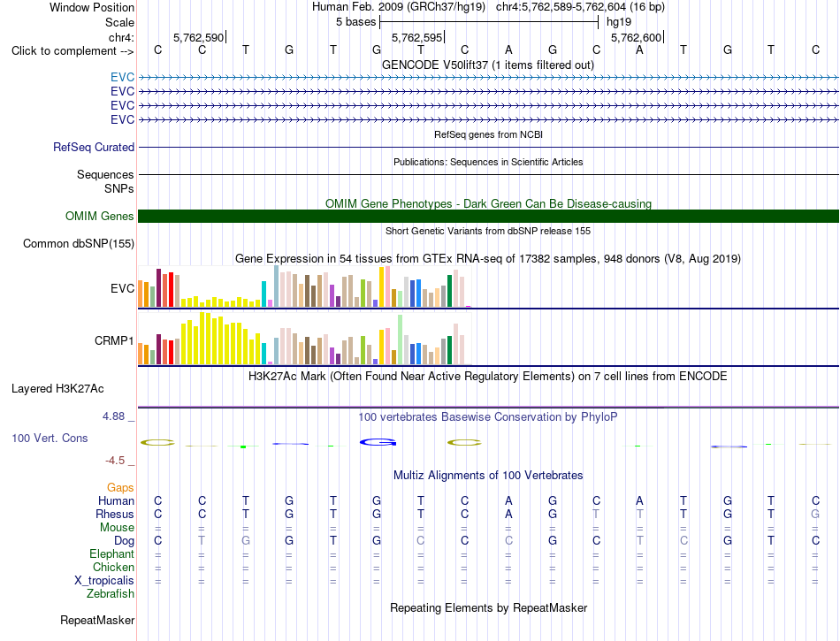Click the first yellow C PhyloP logo letter
This screenshot has width=840, height=641.
click(157, 443)
